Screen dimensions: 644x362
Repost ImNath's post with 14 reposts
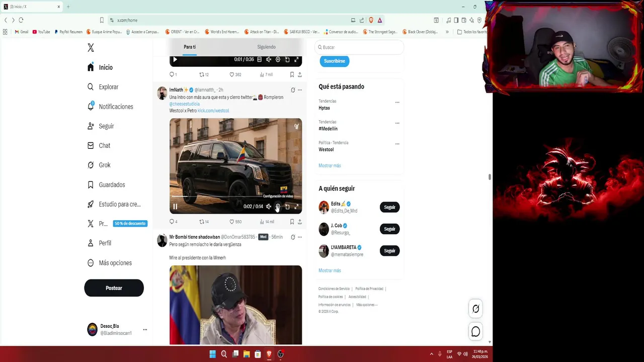pyautogui.click(x=204, y=221)
